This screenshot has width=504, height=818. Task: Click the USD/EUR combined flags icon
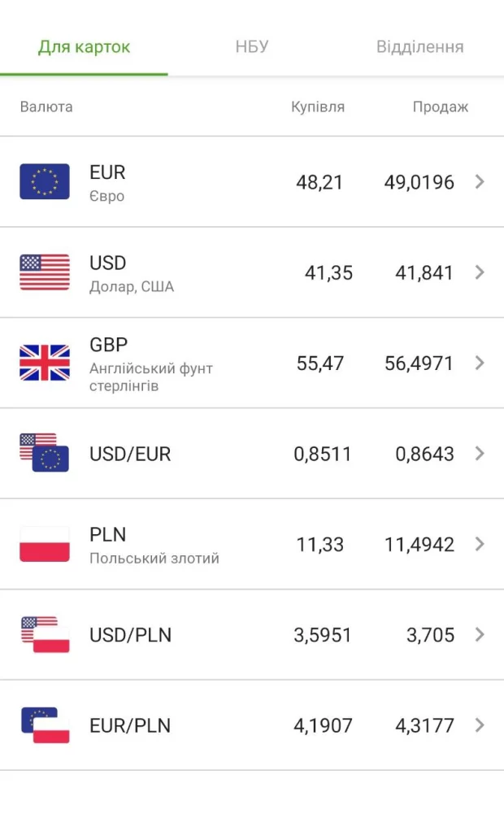[x=45, y=453]
